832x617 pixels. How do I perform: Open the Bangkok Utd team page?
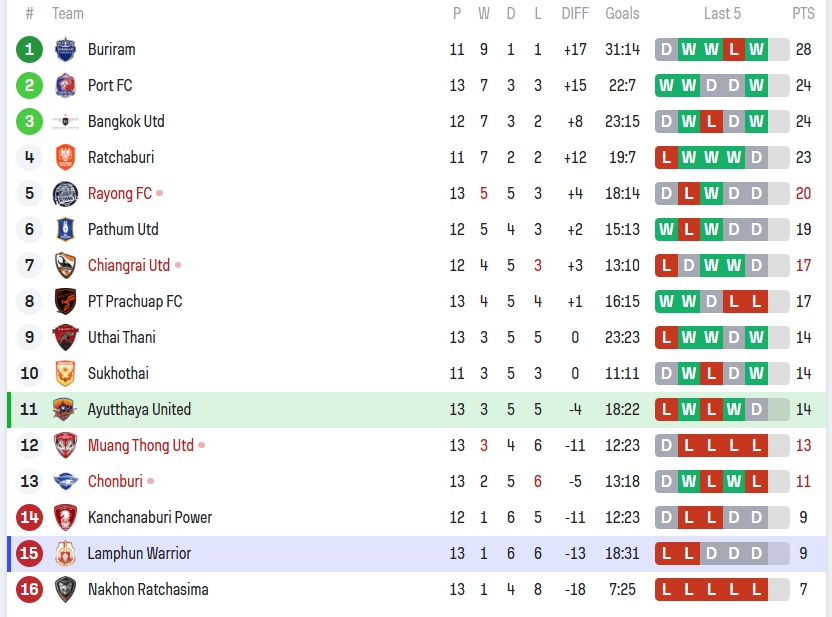126,121
